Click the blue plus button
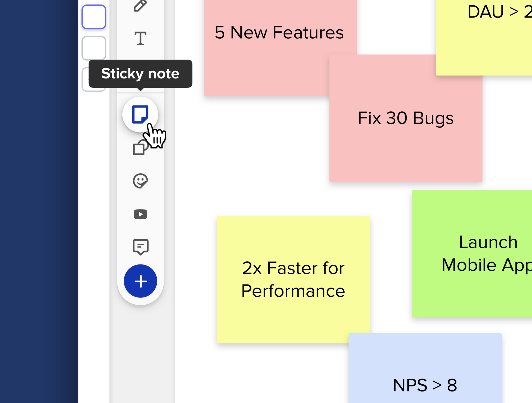 coord(140,281)
